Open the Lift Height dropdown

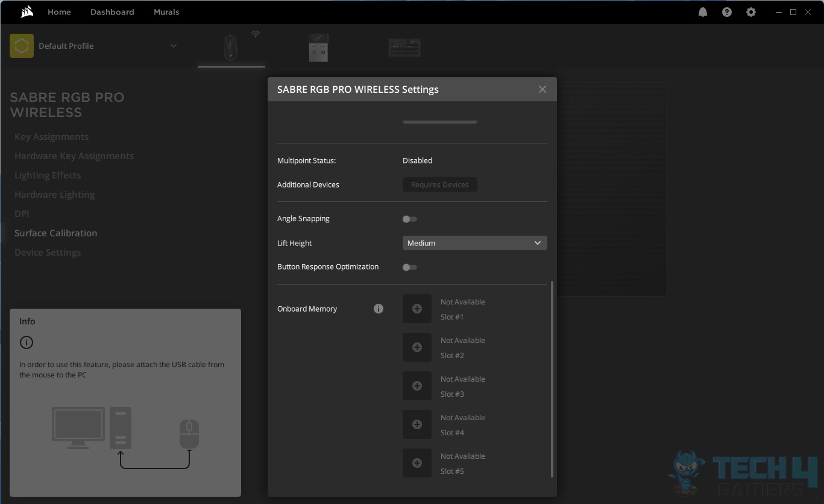475,243
